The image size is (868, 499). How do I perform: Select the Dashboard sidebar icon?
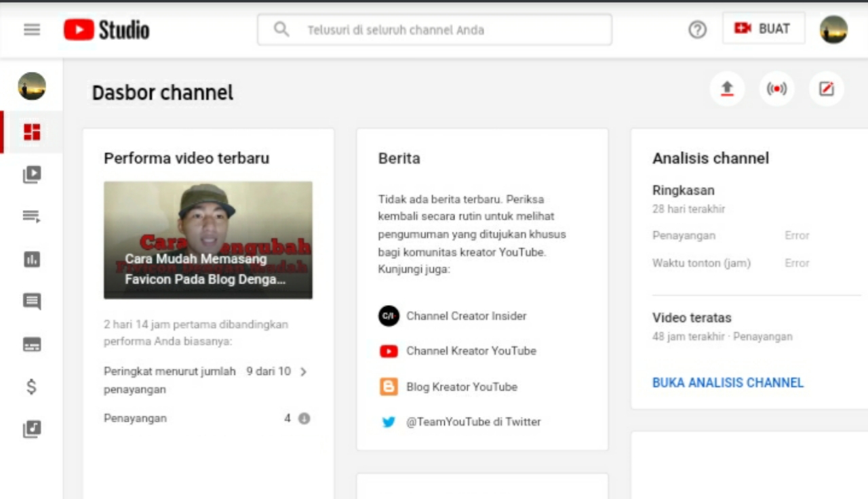32,132
